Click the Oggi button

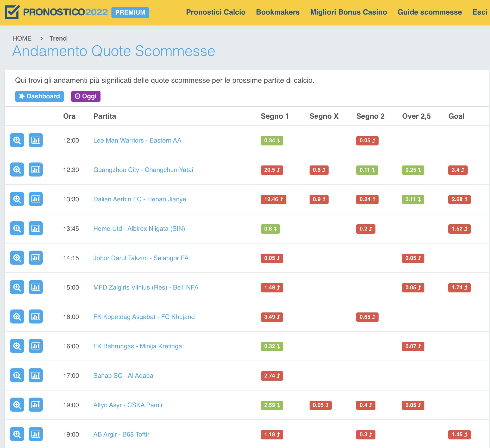[x=86, y=96]
